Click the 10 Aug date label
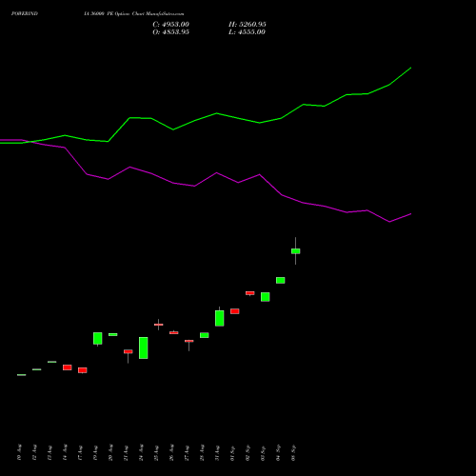The width and height of the screenshot is (476, 476). coord(19,452)
